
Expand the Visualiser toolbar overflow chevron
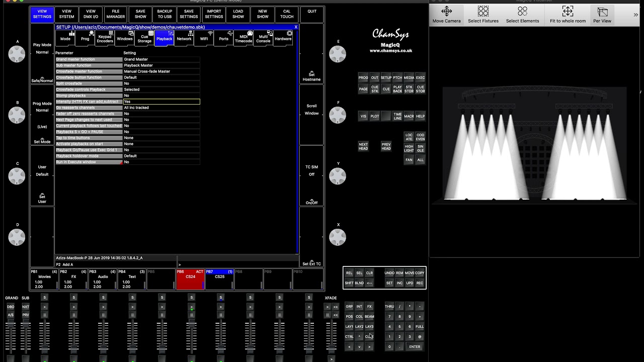point(635,15)
